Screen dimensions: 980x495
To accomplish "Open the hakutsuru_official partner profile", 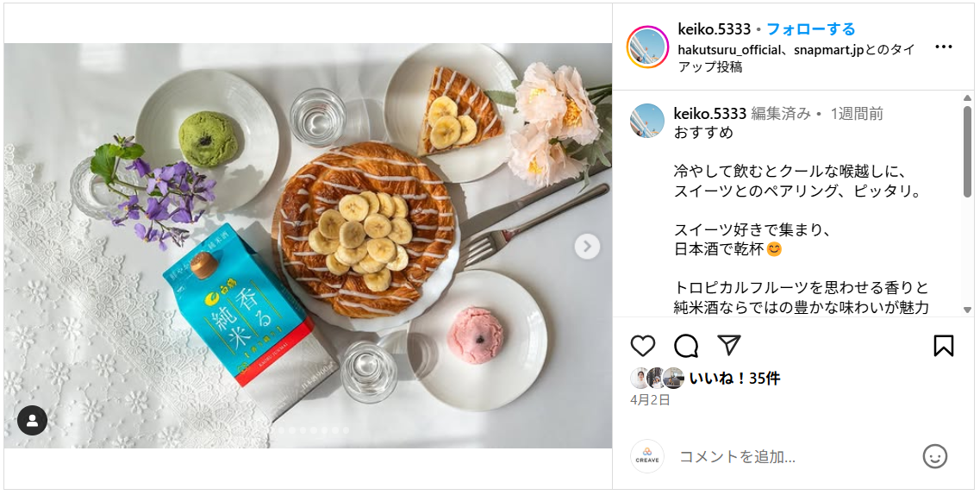I will 729,50.
